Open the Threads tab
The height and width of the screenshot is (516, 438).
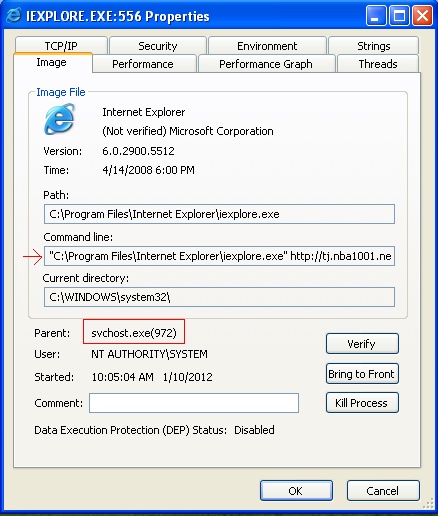coord(378,64)
